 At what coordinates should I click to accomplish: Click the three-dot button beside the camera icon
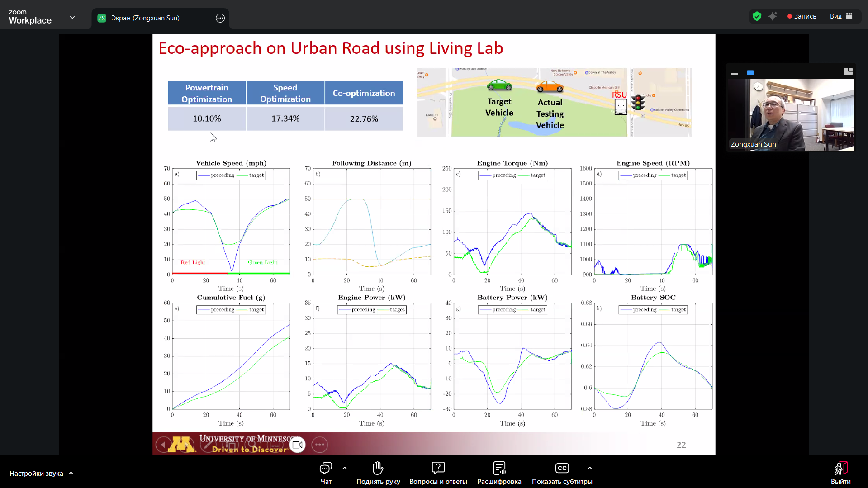pos(319,445)
